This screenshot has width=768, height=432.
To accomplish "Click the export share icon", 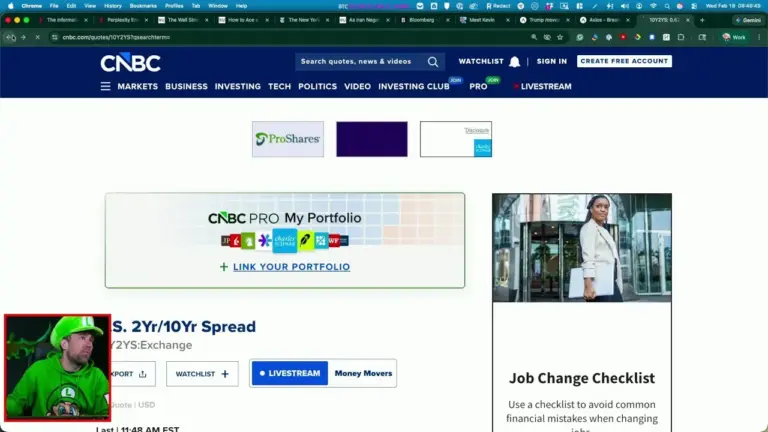I will point(142,374).
